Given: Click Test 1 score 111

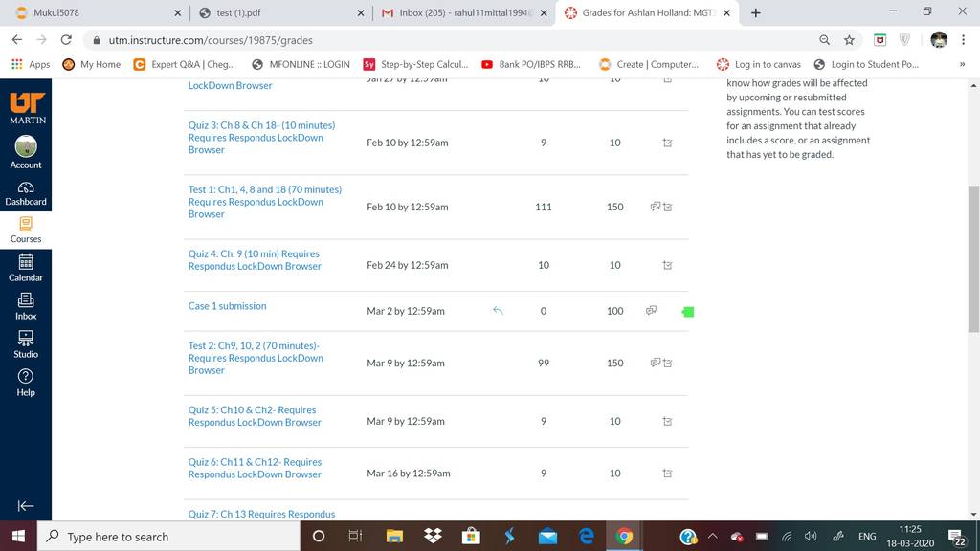Looking at the screenshot, I should [x=544, y=207].
